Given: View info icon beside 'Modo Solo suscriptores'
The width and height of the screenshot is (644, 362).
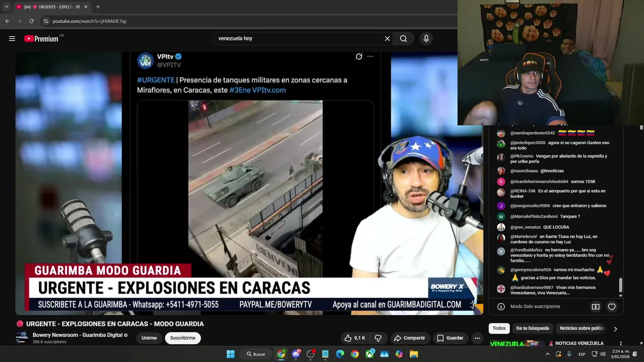Looking at the screenshot, I should point(501,307).
